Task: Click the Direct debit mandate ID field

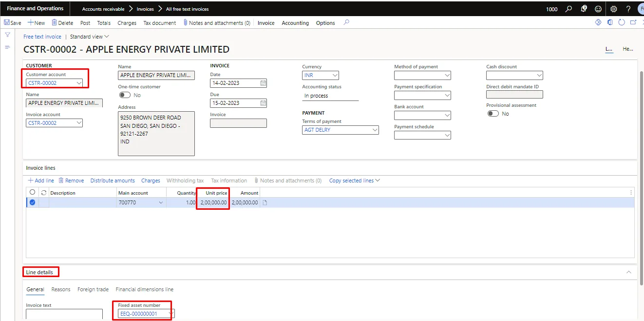Action: tap(514, 95)
